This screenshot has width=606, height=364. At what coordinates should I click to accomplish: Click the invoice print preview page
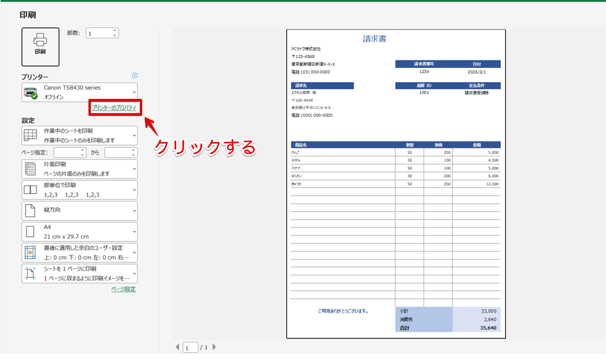(x=396, y=184)
